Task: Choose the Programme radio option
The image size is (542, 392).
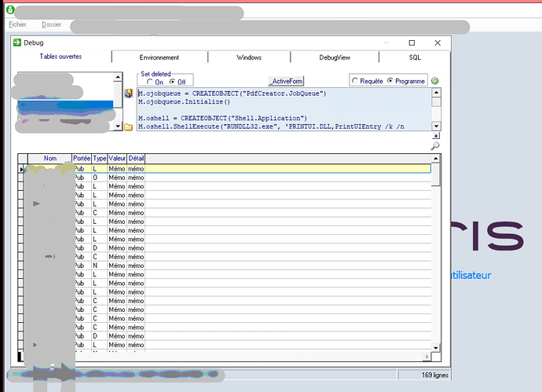Action: pos(390,81)
